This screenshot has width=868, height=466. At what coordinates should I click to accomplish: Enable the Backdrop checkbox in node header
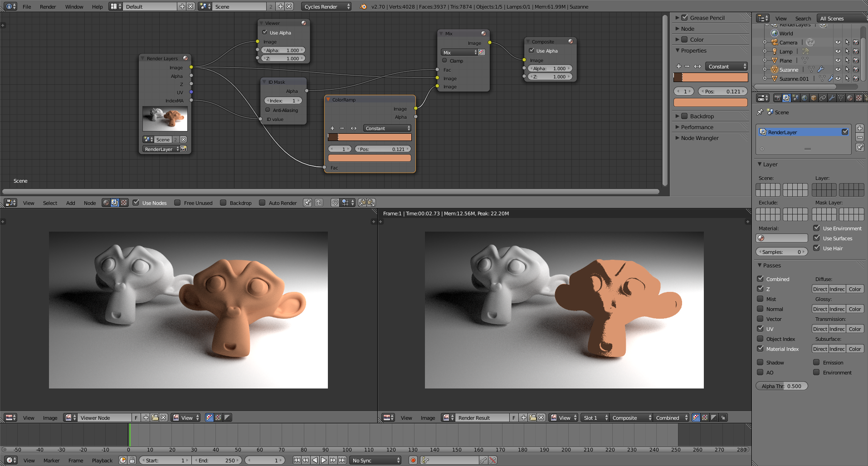coord(223,203)
